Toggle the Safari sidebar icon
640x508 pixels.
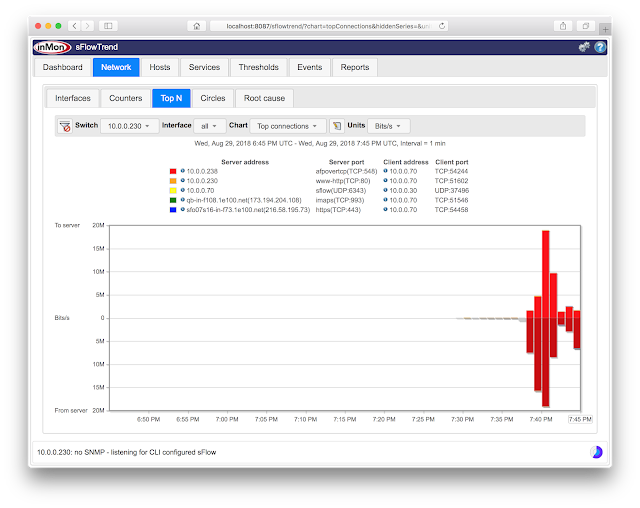point(108,26)
